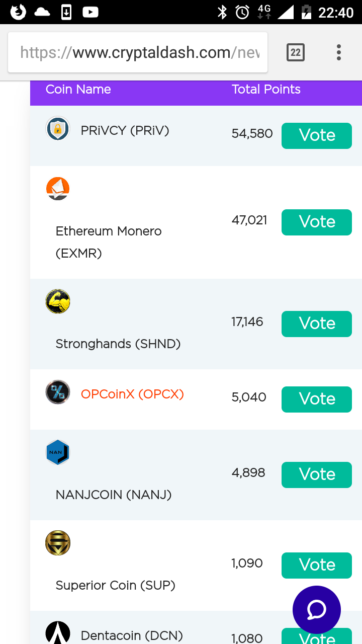The image size is (362, 644).
Task: Click the NANJCOIN blue hexagon logo
Action: [x=58, y=452]
